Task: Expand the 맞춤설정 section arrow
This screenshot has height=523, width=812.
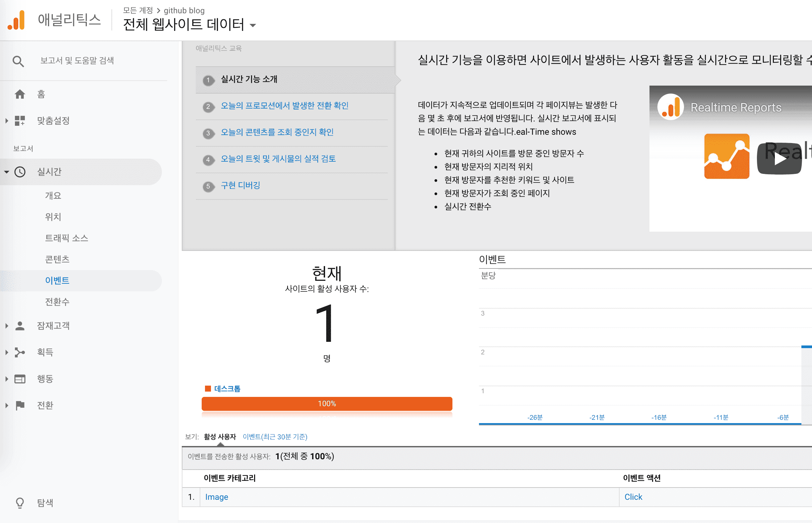Action: point(6,120)
